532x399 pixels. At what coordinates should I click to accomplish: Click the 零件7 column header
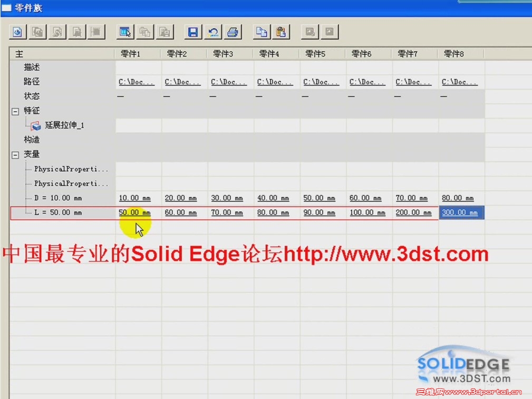[x=415, y=54]
